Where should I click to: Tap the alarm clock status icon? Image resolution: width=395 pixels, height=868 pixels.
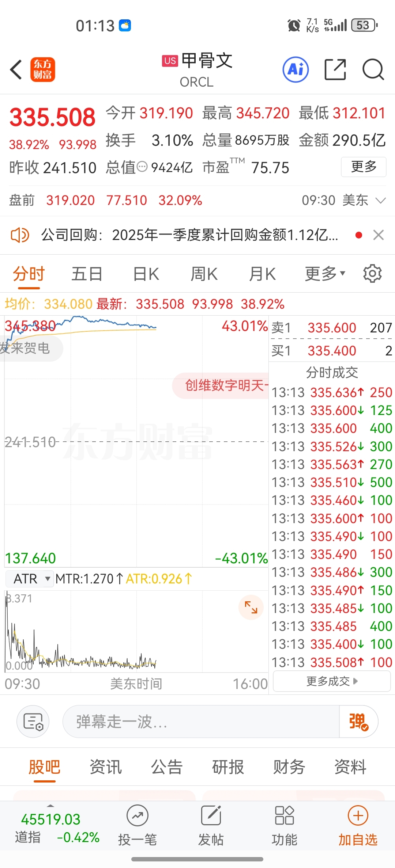pyautogui.click(x=294, y=26)
